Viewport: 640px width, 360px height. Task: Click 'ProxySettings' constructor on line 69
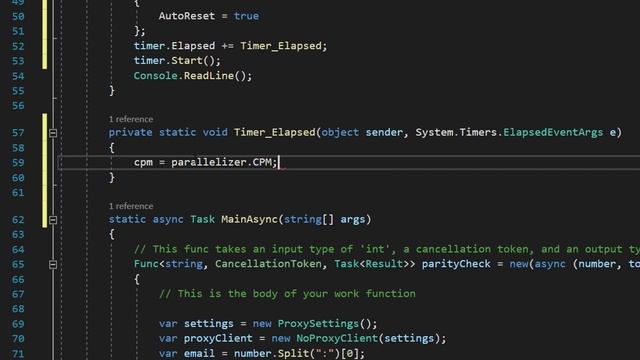(318, 324)
